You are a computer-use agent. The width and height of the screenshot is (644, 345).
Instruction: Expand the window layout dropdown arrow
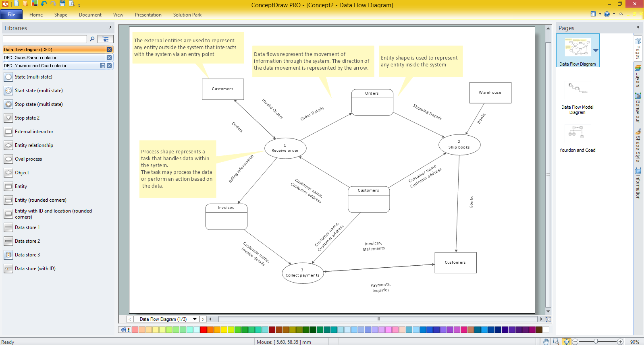(600, 14)
